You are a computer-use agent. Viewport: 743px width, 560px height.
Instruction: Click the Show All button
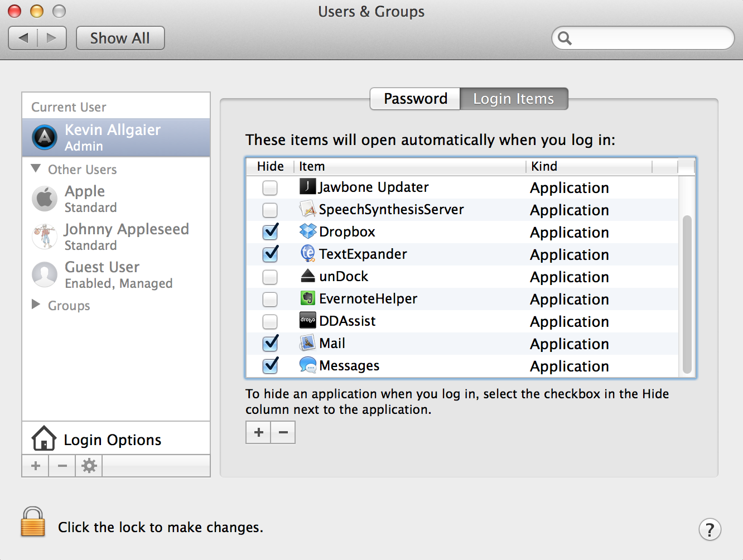pos(120,38)
